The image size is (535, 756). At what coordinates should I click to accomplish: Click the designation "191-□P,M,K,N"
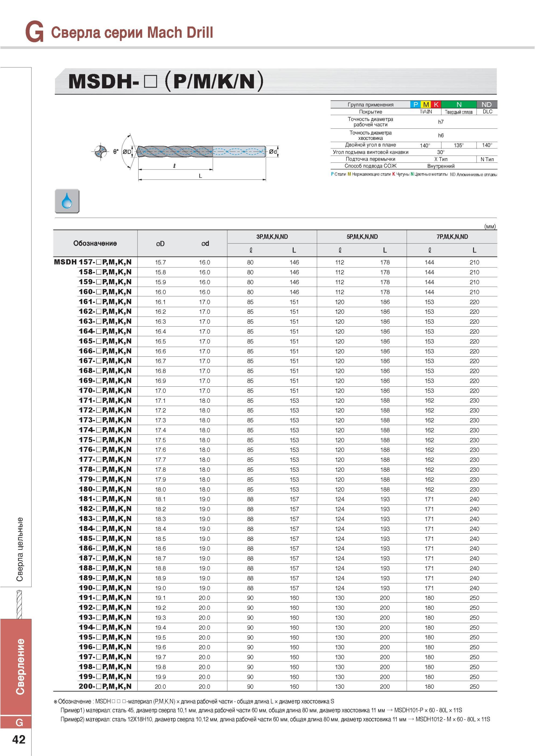pyautogui.click(x=105, y=598)
